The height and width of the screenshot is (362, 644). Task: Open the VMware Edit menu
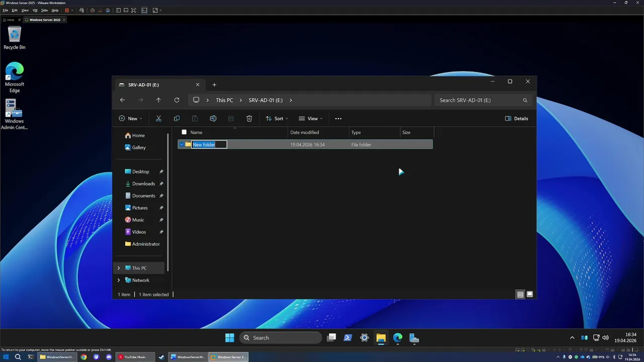tap(15, 10)
